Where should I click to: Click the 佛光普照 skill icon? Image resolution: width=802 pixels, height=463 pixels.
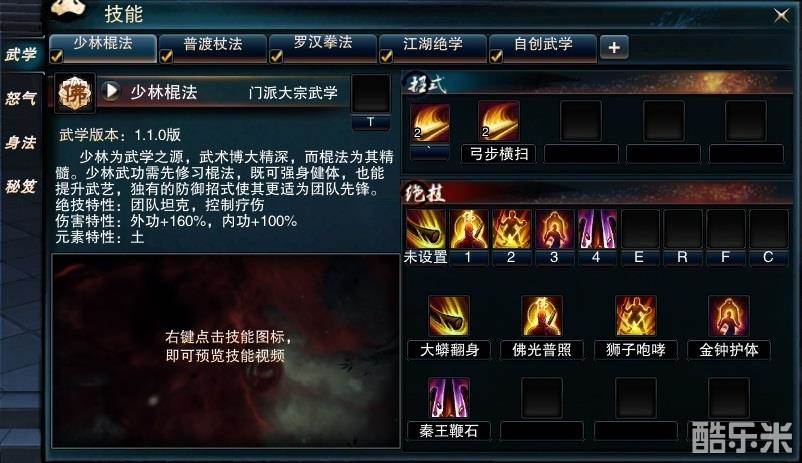point(542,316)
